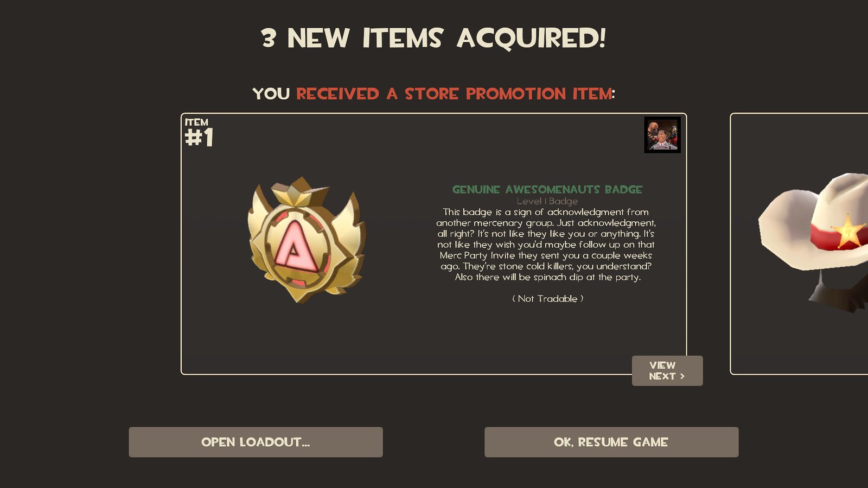Click the badge description paragraph
Screen dimensions: 868x488
546,245
